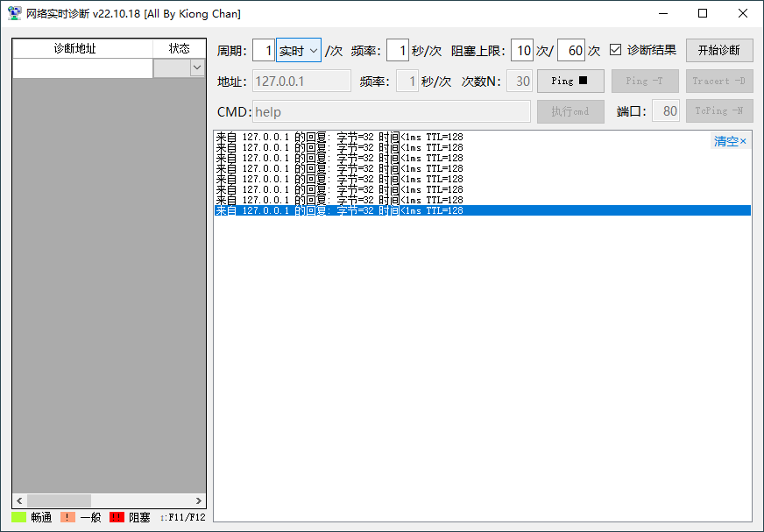Screen dimensions: 764x532
Task: Click the 周期 number input field
Action: coord(264,51)
